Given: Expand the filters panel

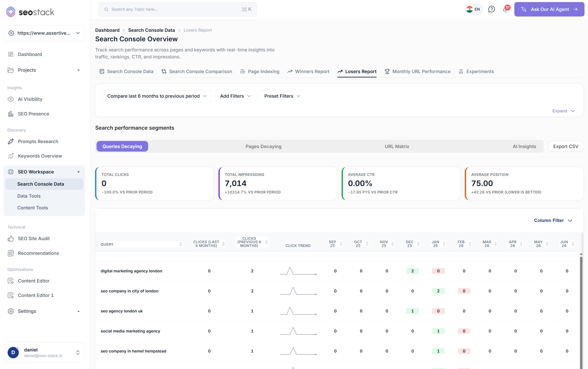Looking at the screenshot, I should [563, 111].
